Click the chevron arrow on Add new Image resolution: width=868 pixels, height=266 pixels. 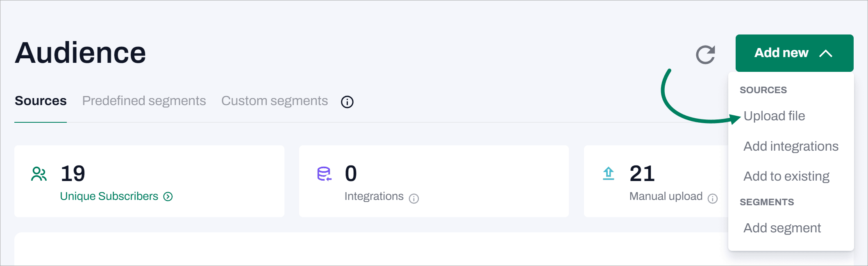coord(826,53)
